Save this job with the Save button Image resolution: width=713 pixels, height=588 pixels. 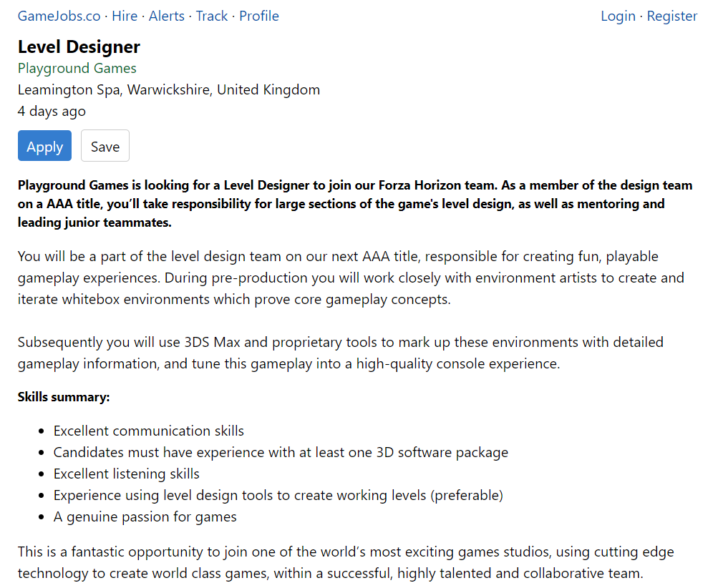coord(105,146)
